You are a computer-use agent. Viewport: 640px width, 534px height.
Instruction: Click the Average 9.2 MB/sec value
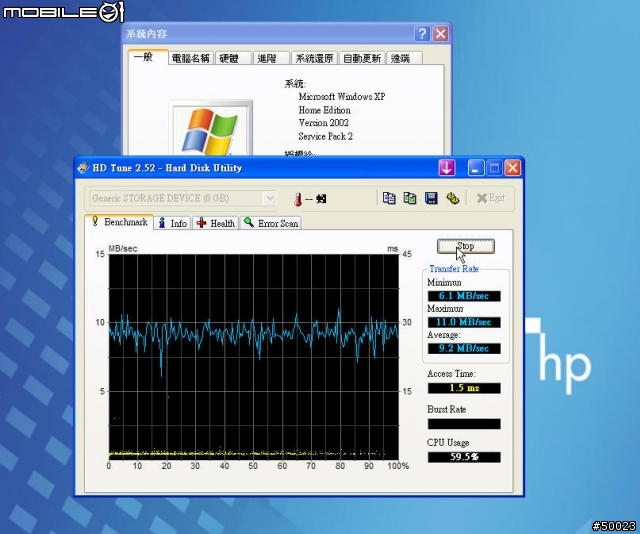point(464,348)
